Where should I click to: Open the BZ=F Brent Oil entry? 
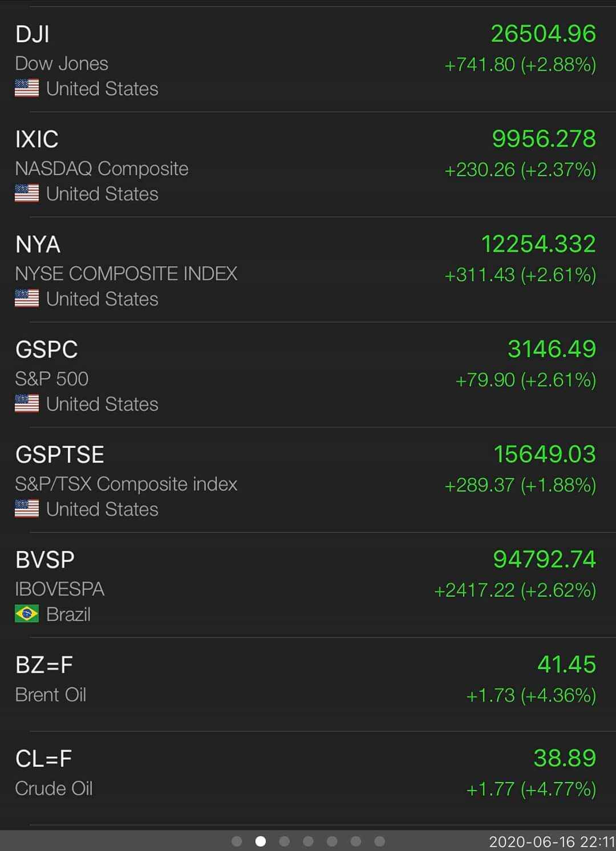click(x=44, y=665)
